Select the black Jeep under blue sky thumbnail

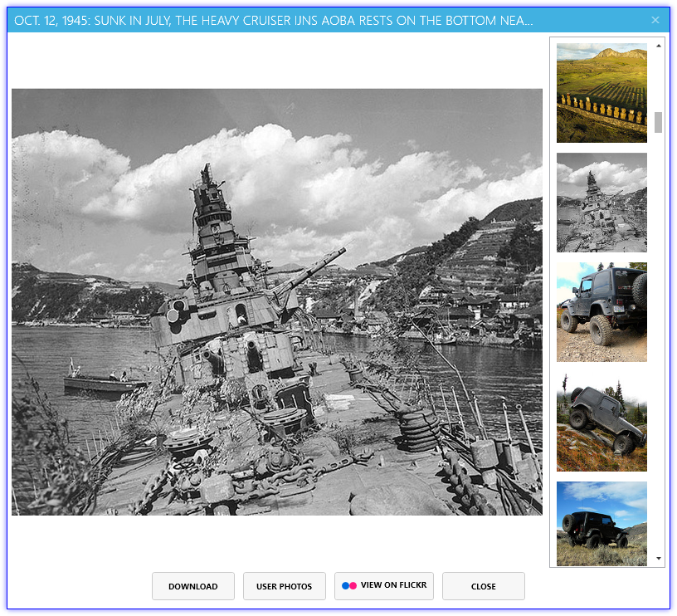602,524
